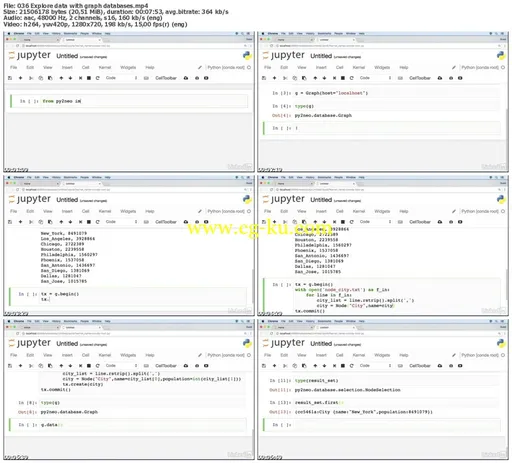This screenshot has height=463, width=512.
Task: Open Insert menu in 'node_city.txt' frame
Action: tap(321, 211)
